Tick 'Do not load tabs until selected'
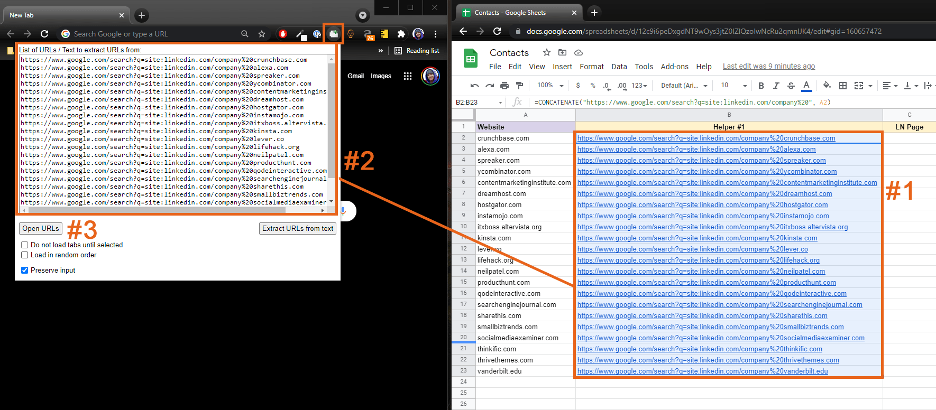The image size is (936, 410). pos(24,245)
